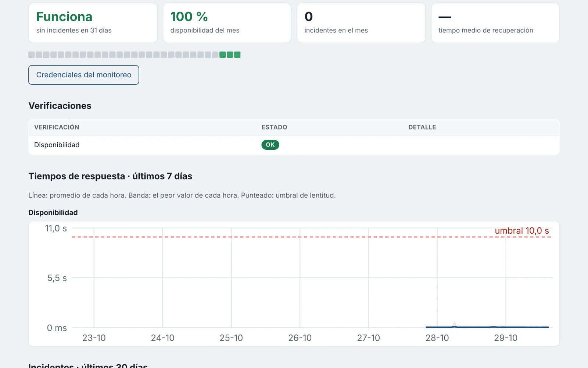Select the Disponibilidad row in Verificaciones table

(x=294, y=145)
